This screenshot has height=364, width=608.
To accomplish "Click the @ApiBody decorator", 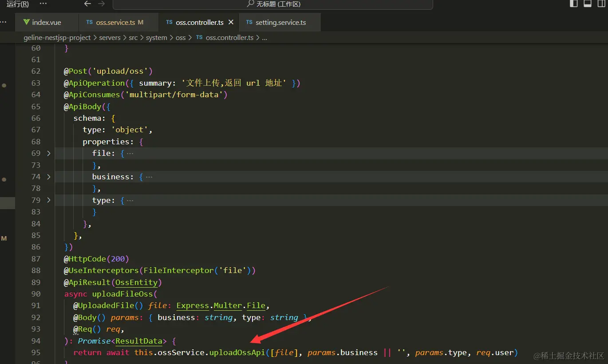I will click(83, 107).
